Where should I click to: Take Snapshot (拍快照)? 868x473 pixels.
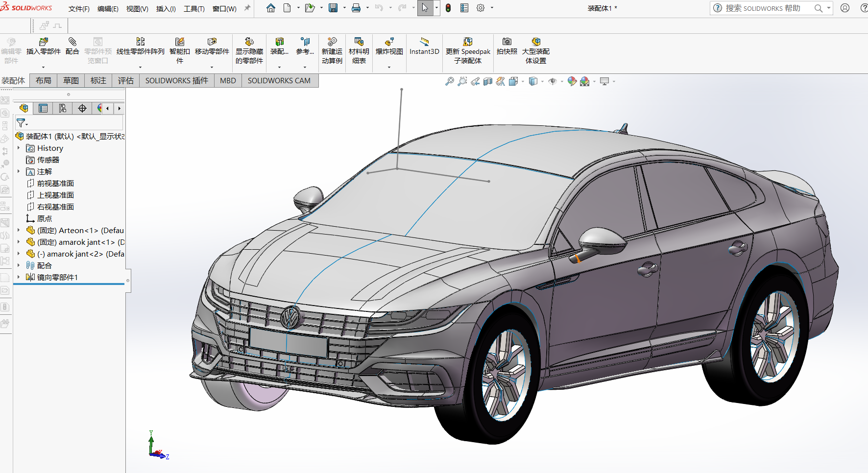pos(507,47)
